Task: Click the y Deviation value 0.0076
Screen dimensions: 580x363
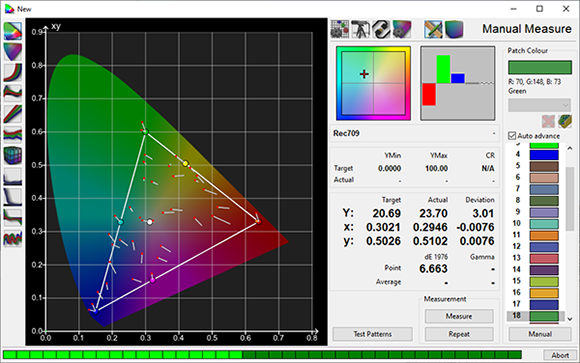Action: 477,241
